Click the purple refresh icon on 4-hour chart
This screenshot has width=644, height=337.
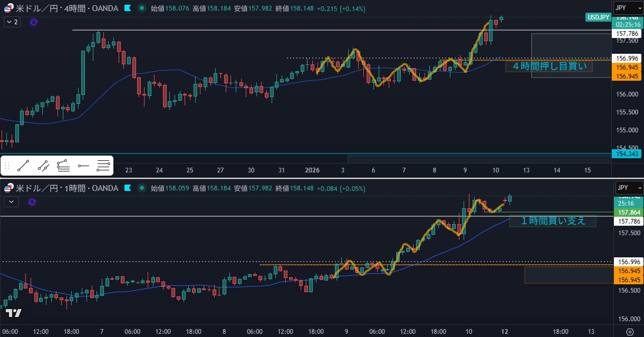(x=34, y=22)
